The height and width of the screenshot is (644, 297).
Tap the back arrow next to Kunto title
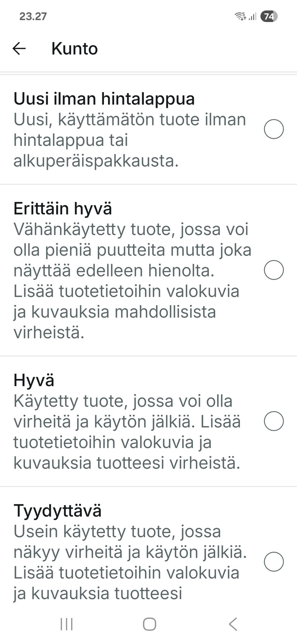click(19, 48)
